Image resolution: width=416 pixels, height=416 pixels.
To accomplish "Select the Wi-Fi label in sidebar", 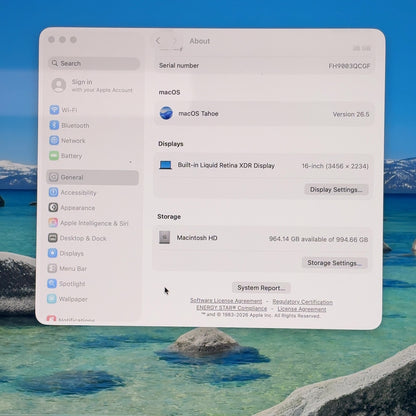I will click(x=69, y=110).
